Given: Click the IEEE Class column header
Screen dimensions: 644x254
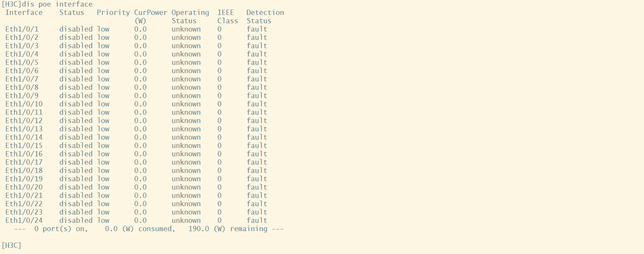Looking at the screenshot, I should [x=227, y=16].
